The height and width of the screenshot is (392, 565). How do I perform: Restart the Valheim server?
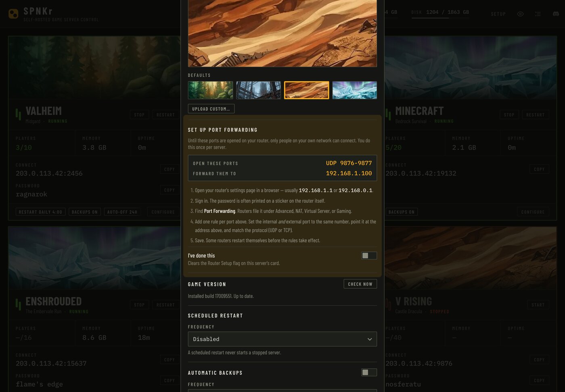(x=165, y=115)
